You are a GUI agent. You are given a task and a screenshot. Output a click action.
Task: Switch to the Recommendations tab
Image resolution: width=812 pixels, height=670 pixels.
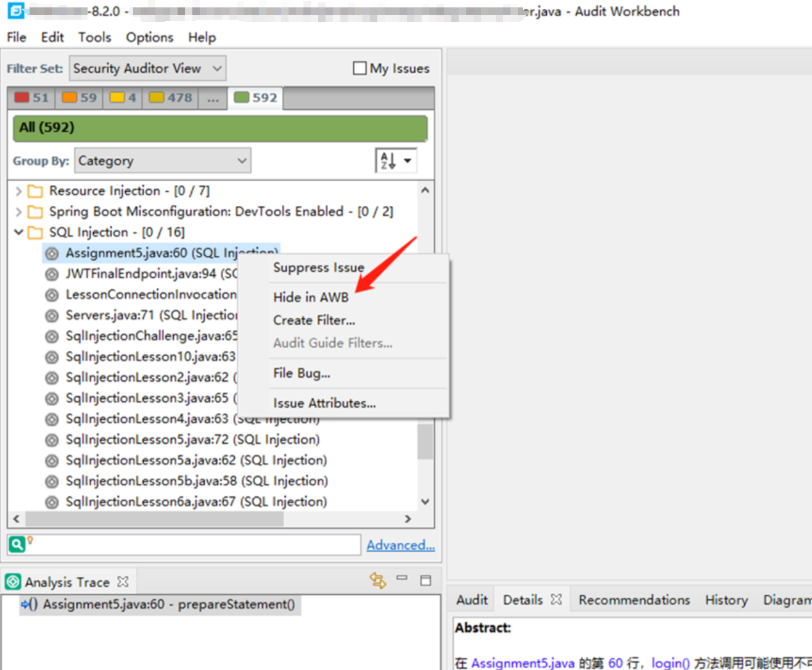tap(634, 600)
